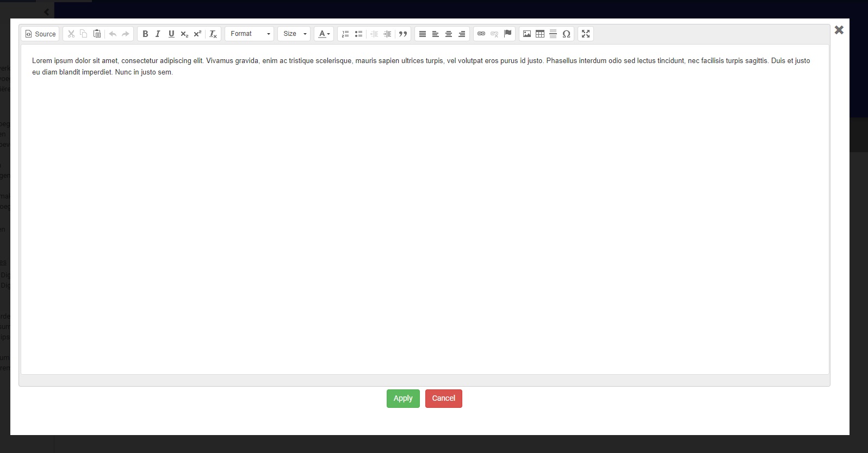Click the Apply button
The image size is (868, 453).
403,398
